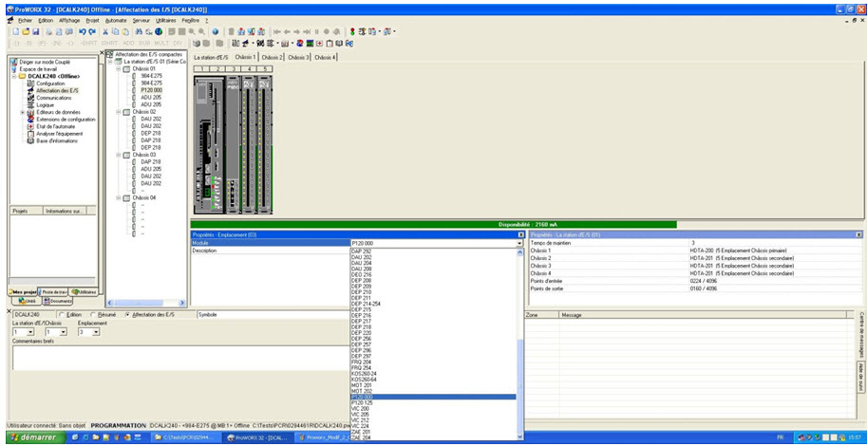Open the Utilitaires menu
The image size is (868, 446).
coord(166,20)
